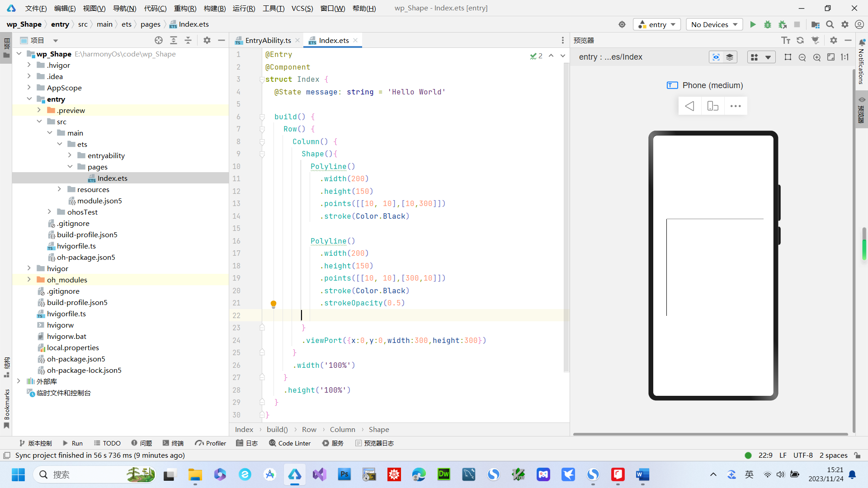Open project panel options gear
The height and width of the screenshot is (488, 868).
coord(207,40)
